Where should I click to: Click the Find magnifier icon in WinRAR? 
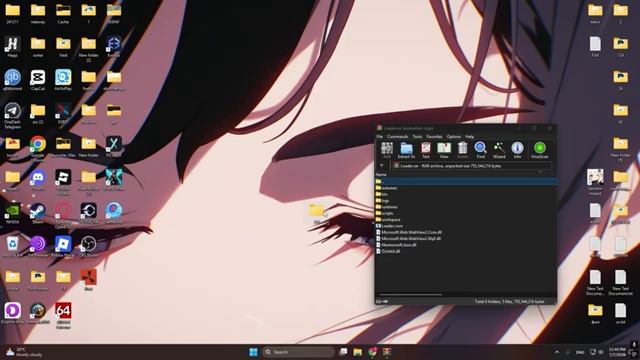(x=480, y=150)
